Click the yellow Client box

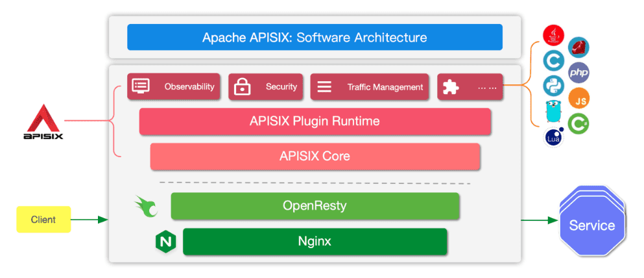pyautogui.click(x=43, y=220)
